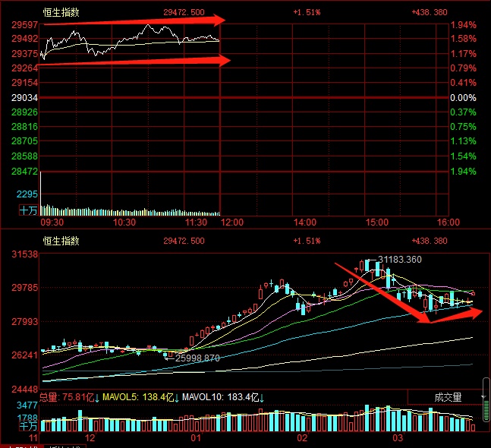Click +438.380 in K-line chart header
491x448 pixels.
pyautogui.click(x=430, y=241)
